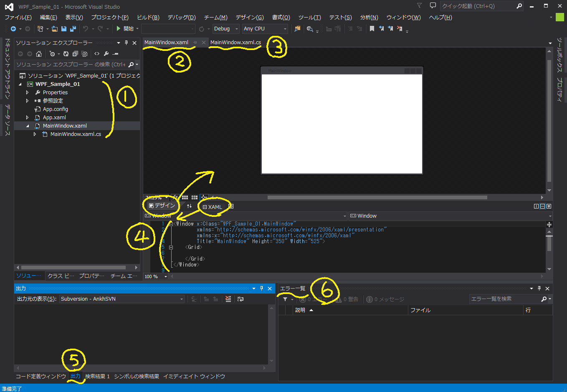Open the デバッグ(D) menu
Screen dimensions: 567x392
pyautogui.click(x=182, y=18)
